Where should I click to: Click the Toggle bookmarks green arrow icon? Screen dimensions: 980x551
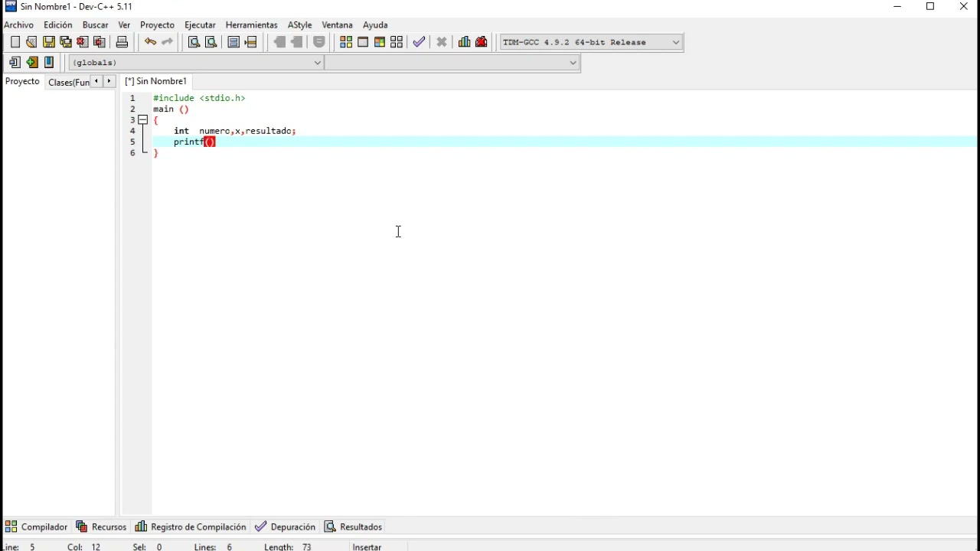[32, 63]
